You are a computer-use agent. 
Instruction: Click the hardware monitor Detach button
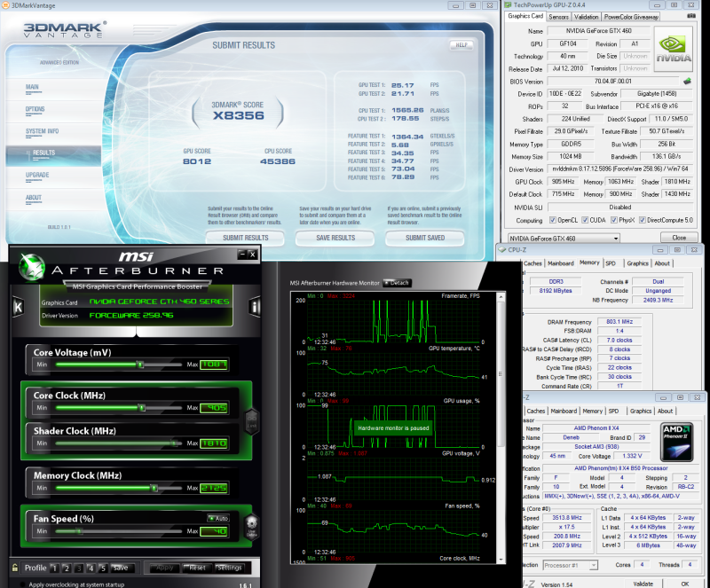tap(397, 283)
